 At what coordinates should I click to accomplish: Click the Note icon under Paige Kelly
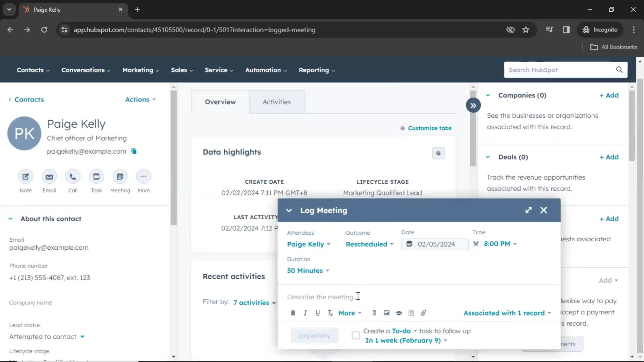click(x=25, y=177)
